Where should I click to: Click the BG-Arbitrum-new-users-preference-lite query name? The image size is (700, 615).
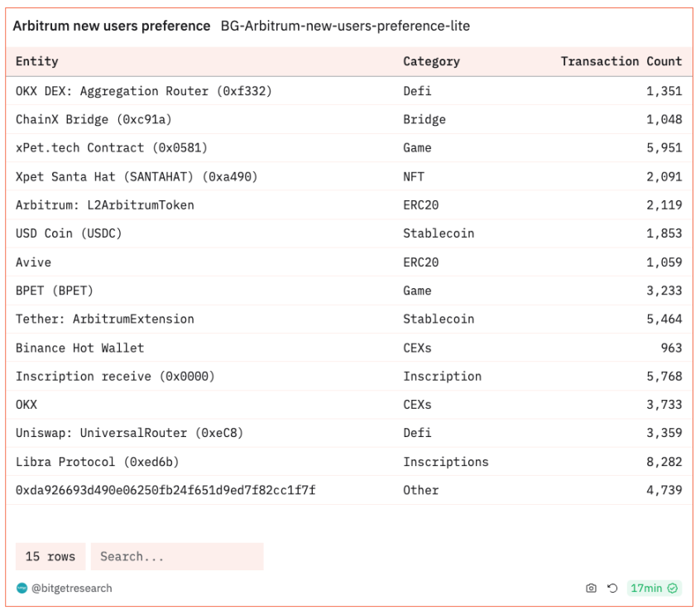(x=345, y=26)
